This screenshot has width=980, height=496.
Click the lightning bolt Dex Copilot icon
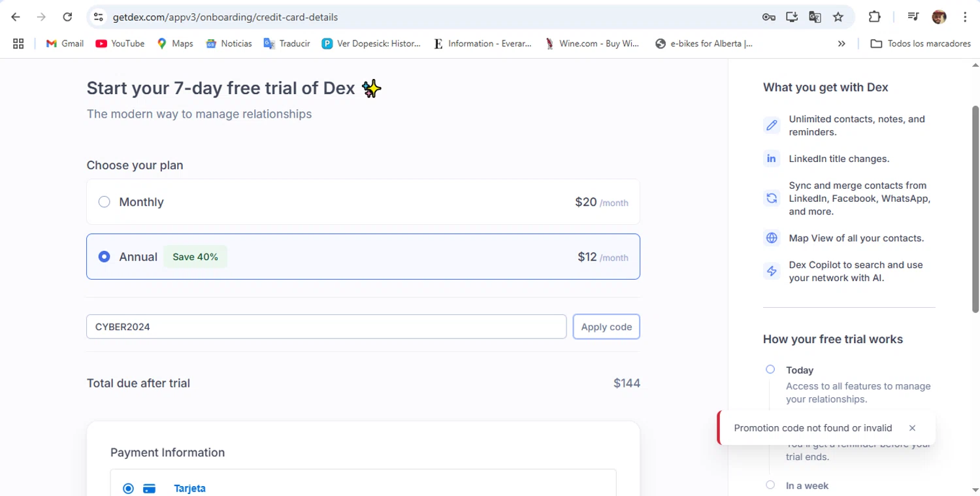pyautogui.click(x=772, y=271)
